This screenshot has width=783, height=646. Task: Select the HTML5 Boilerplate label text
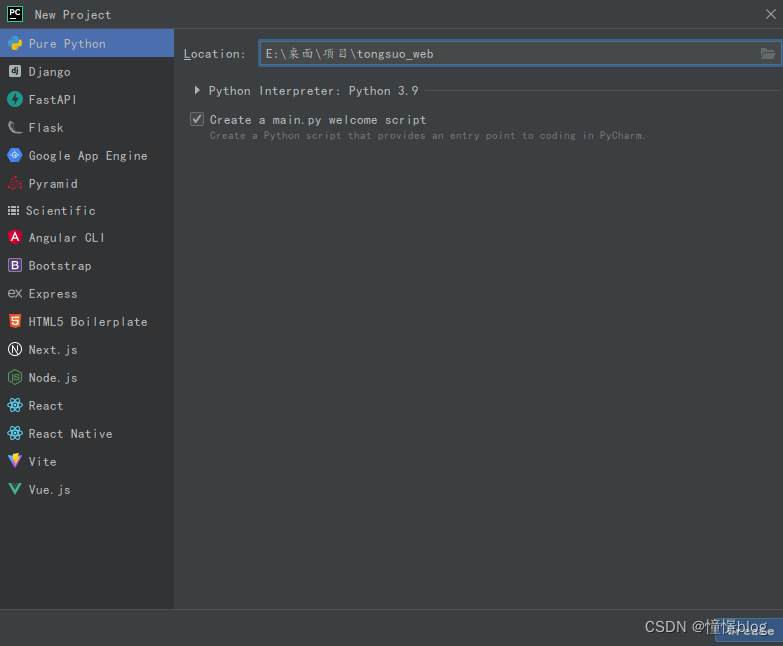pyautogui.click(x=88, y=322)
